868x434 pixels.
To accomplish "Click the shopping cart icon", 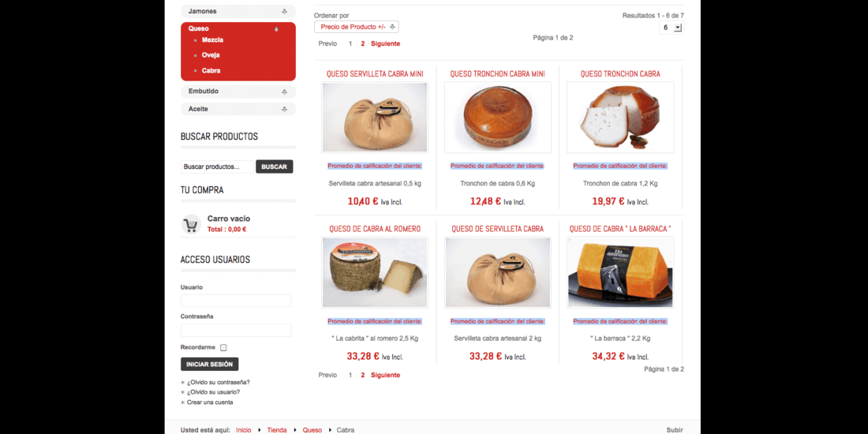I will tap(191, 224).
